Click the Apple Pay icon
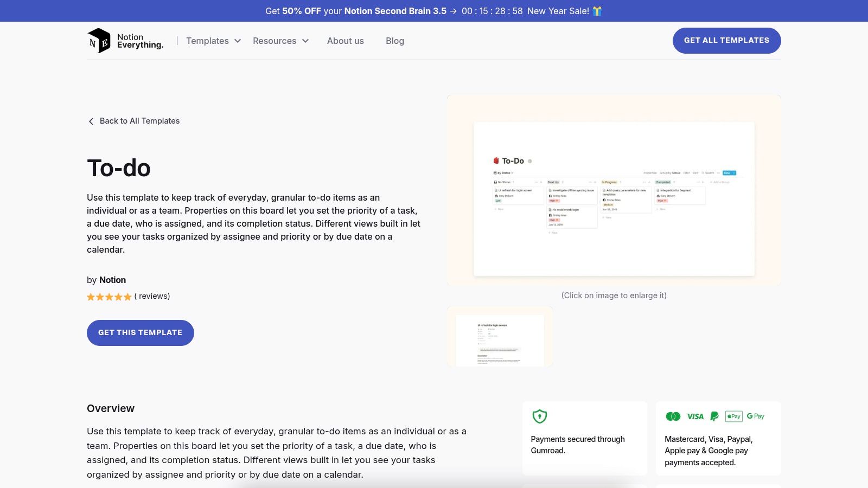The image size is (868, 488). tap(733, 416)
